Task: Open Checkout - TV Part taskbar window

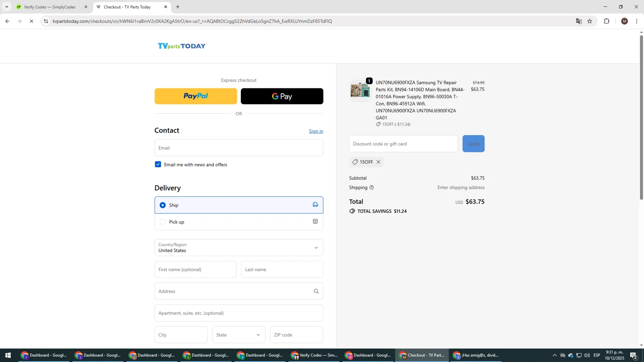Action: point(423,355)
